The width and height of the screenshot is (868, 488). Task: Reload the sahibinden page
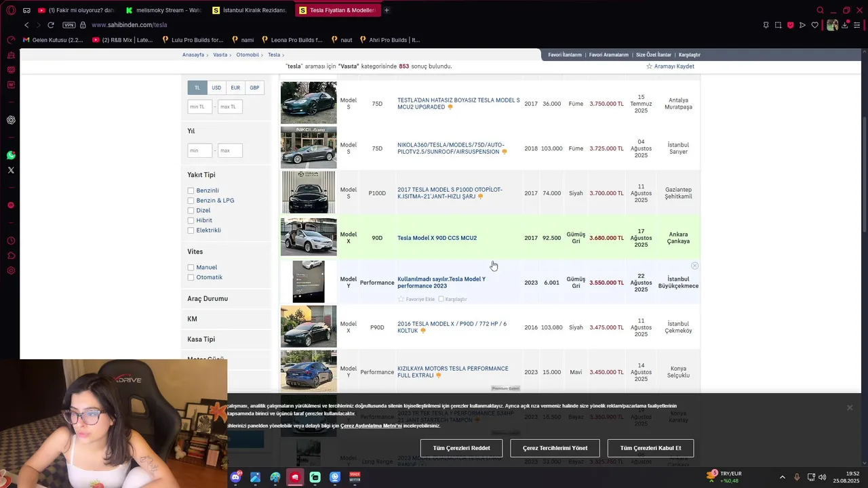[x=50, y=25]
